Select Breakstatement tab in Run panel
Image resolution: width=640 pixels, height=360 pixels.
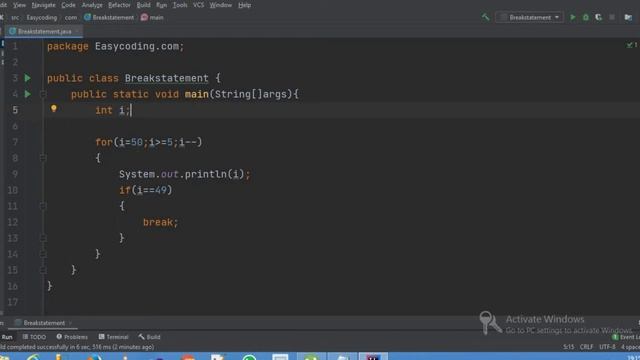click(x=44, y=323)
